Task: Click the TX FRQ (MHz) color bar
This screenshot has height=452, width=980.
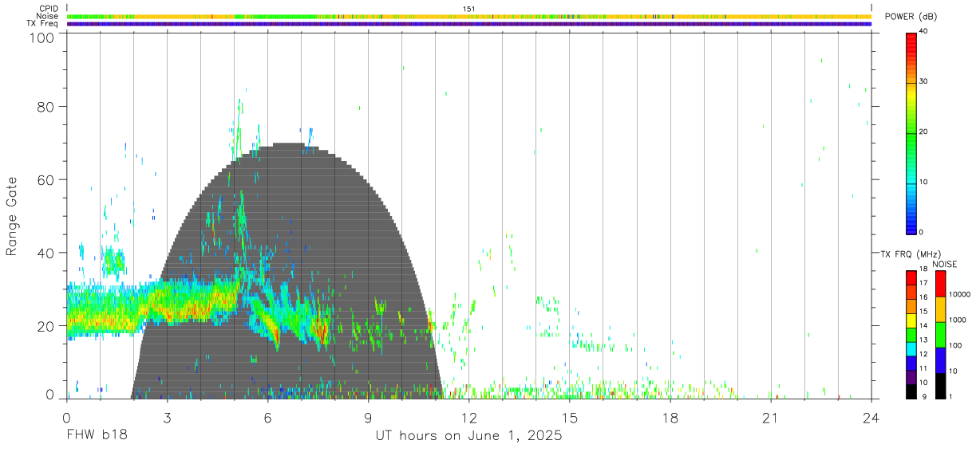Action: (911, 335)
